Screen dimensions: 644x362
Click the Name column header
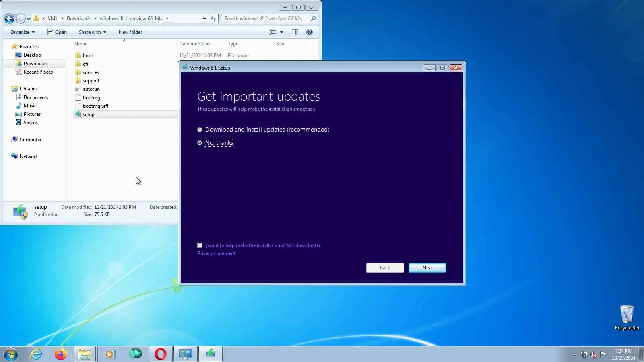124,44
